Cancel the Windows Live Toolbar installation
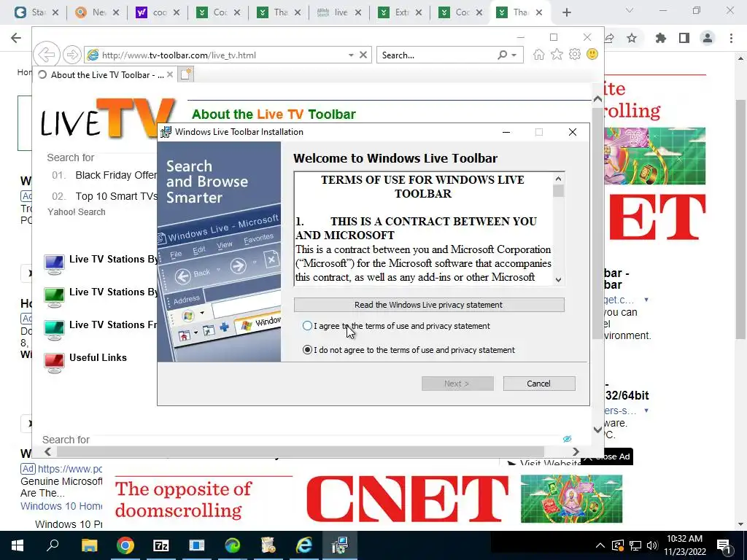 (539, 384)
